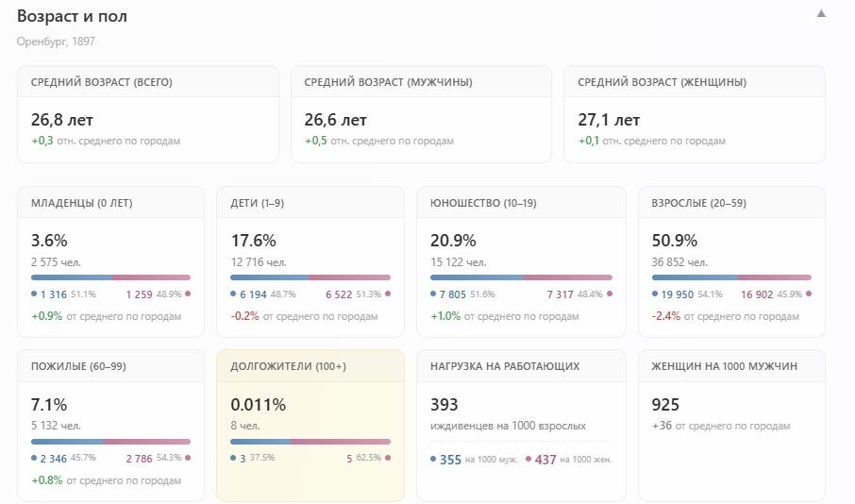The image size is (855, 504).
Task: Click the Нагрузка на работающих card header
Action: 504,366
